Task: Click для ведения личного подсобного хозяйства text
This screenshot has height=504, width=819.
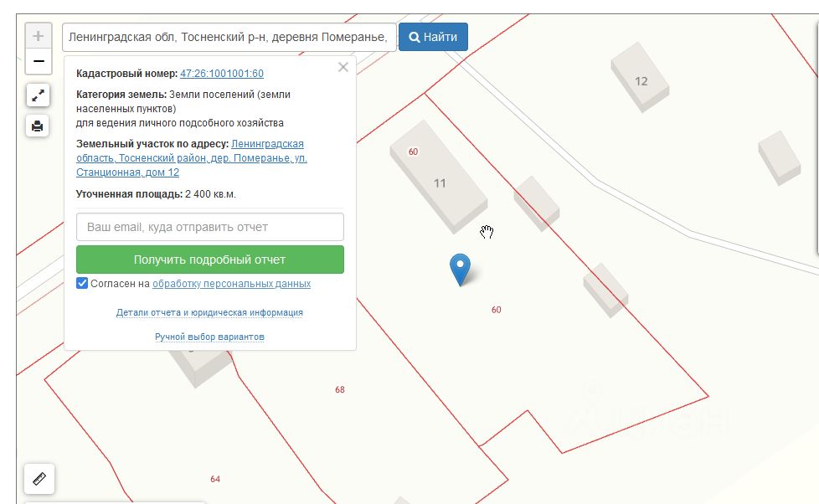Action: coord(180,123)
